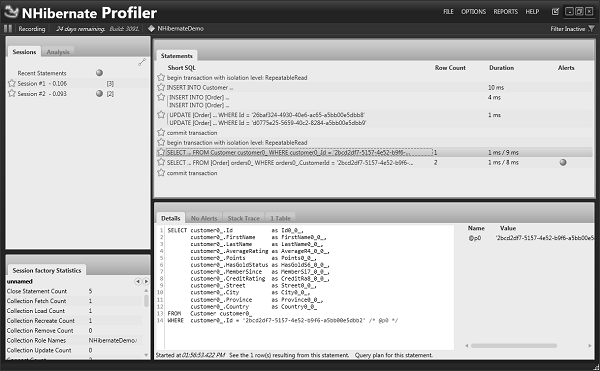
Task: See the 1 row(s) resulting link
Action: click(x=289, y=355)
